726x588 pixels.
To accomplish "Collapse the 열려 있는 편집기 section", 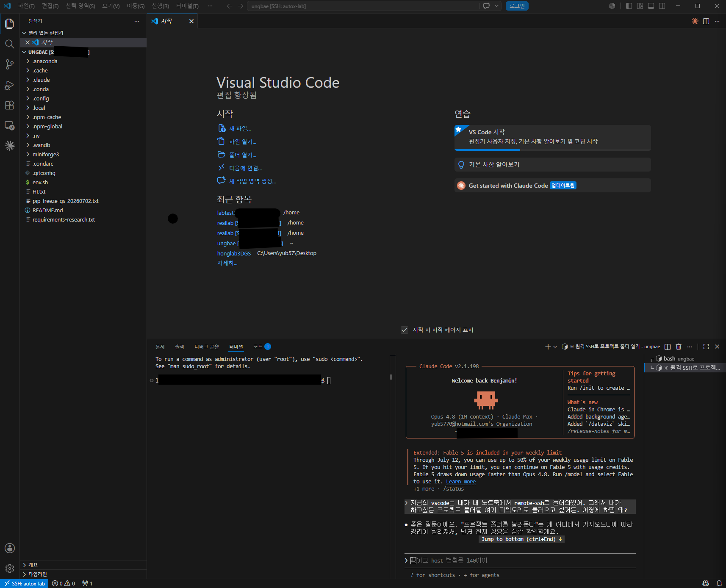I will click(x=83, y=33).
